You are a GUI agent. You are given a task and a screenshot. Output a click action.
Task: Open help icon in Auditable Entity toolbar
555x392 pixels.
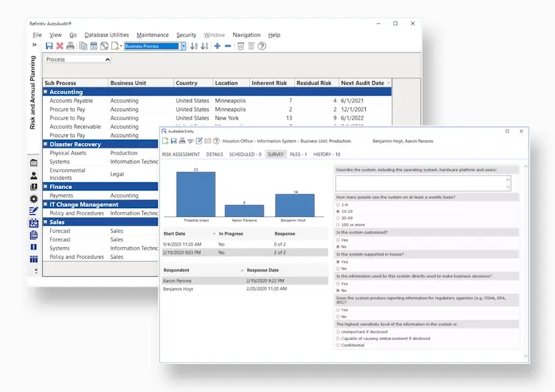pos(216,141)
